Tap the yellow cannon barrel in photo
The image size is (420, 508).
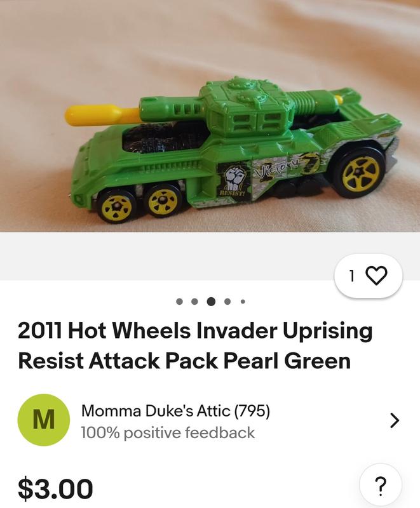pos(102,116)
